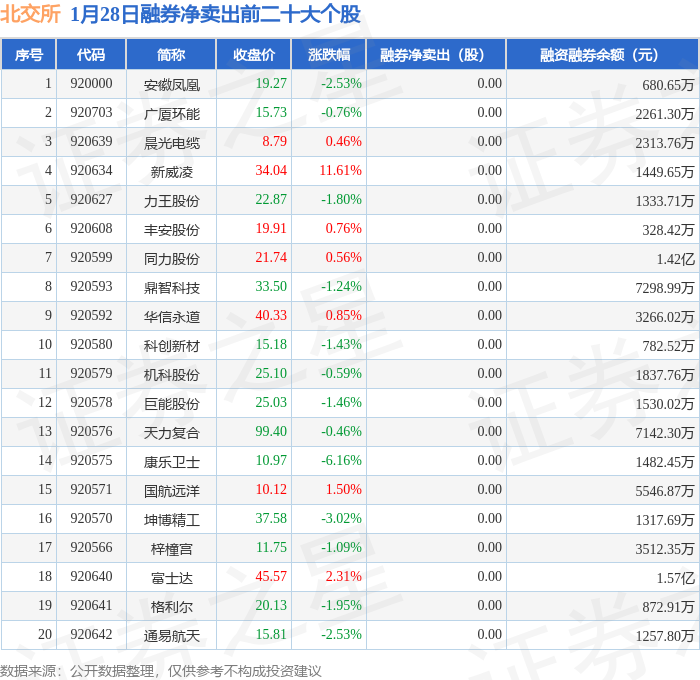Select stock name 巨能股份
Viewport: 700px width, 680px height.
[171, 404]
